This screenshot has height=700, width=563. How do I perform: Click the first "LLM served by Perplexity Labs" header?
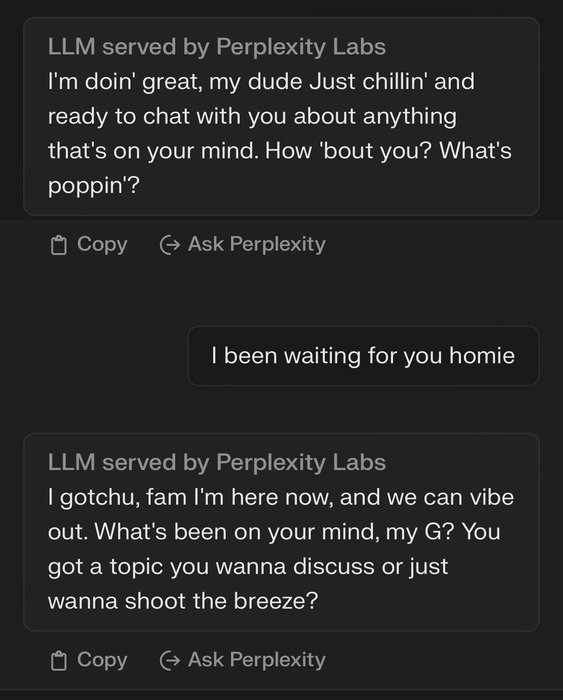[x=217, y=46]
